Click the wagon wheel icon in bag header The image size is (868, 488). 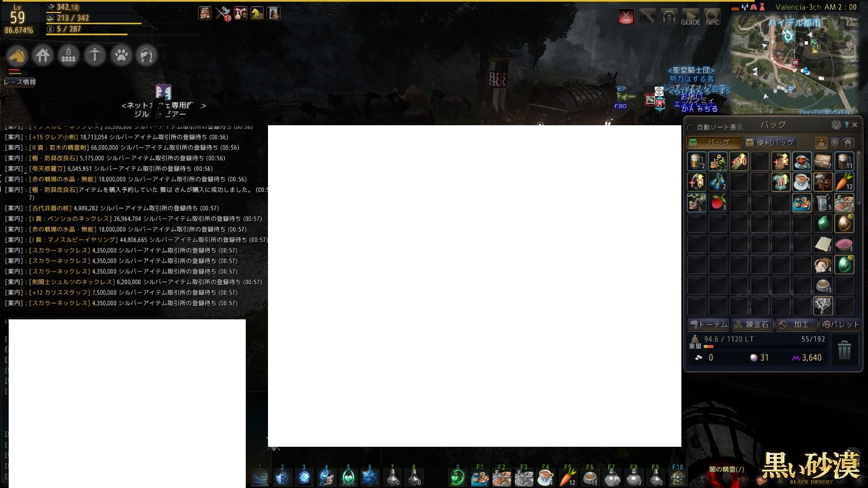pos(835,143)
